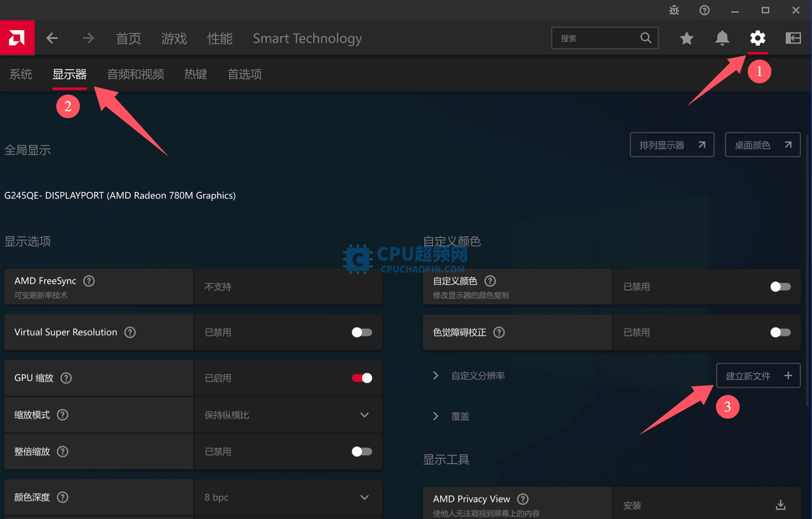812x519 pixels.
Task: Open settings gear icon
Action: pyautogui.click(x=757, y=38)
